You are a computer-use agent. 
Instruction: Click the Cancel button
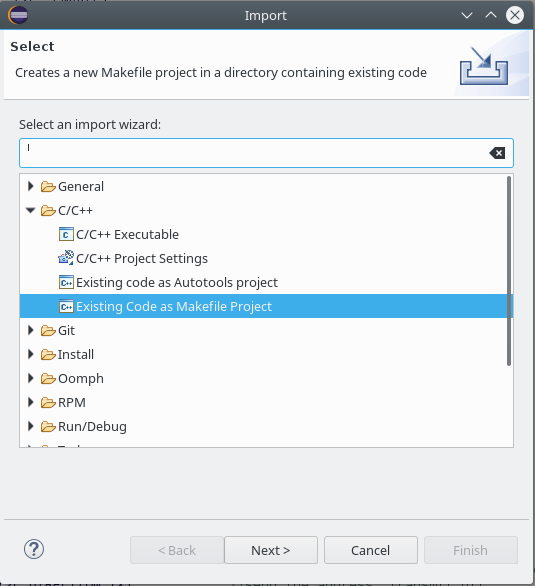point(371,550)
